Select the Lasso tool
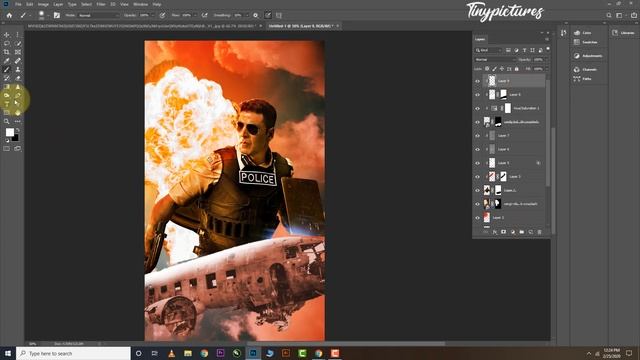The image size is (640, 360). click(x=7, y=44)
